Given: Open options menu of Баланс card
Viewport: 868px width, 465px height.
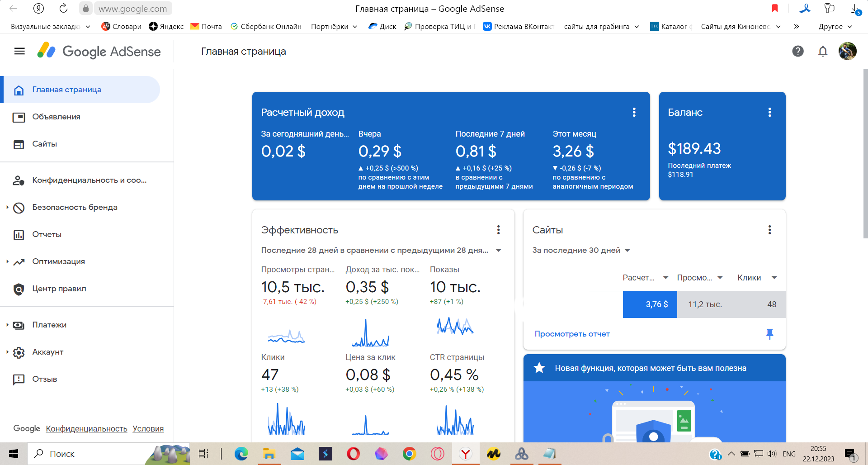Looking at the screenshot, I should tap(769, 112).
